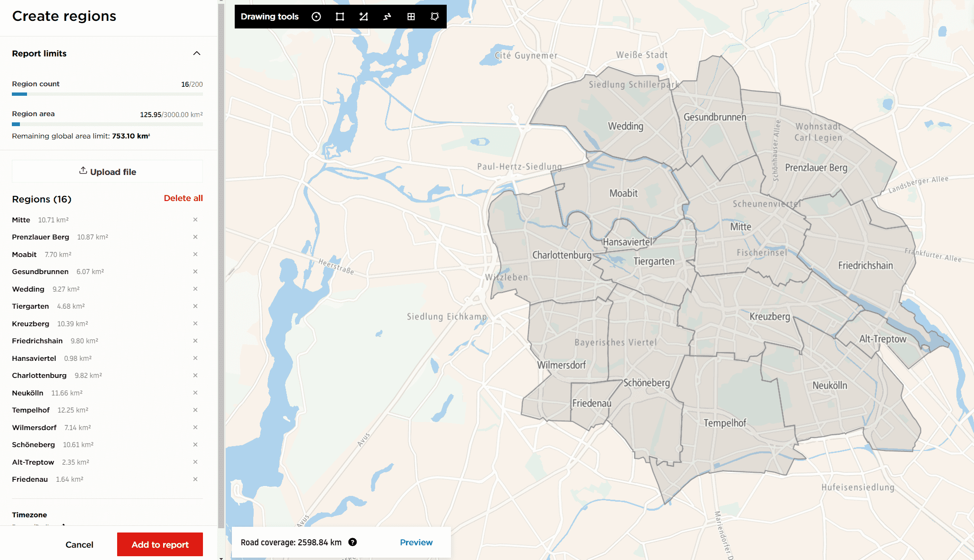The width and height of the screenshot is (974, 560).
Task: Remove the Mitte region
Action: 195,220
